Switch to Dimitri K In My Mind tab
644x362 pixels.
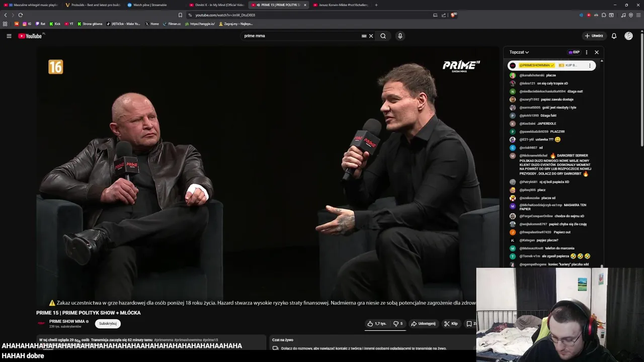click(x=217, y=5)
